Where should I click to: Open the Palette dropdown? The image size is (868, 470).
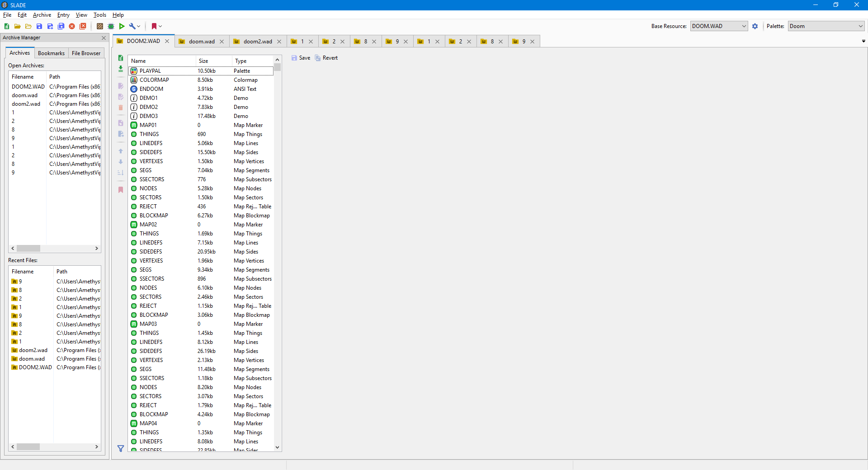click(x=826, y=26)
